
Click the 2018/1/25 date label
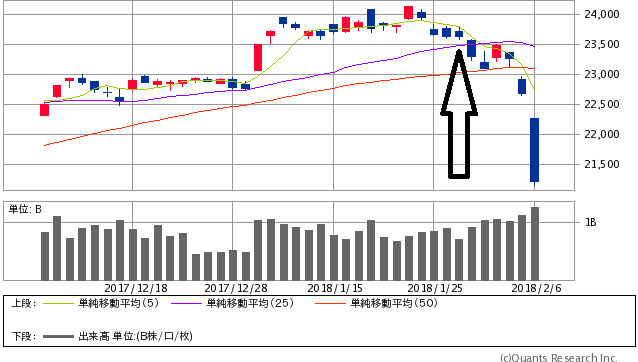435,288
